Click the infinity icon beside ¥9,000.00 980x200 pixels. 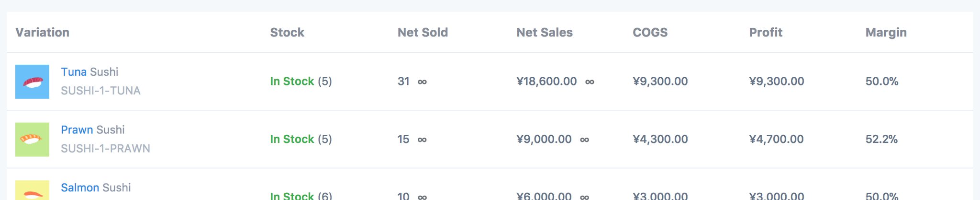(584, 140)
